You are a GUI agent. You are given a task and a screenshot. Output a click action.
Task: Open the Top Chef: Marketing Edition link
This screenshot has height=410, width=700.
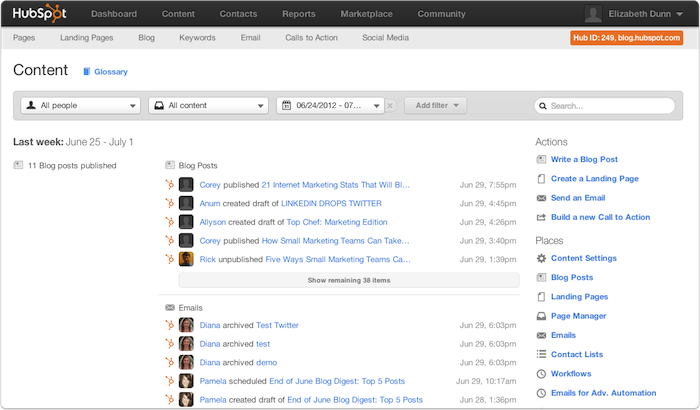tap(336, 222)
